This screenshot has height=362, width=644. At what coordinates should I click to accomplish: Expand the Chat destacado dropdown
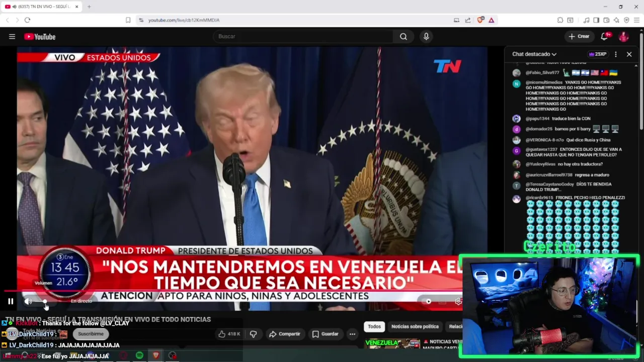point(534,54)
